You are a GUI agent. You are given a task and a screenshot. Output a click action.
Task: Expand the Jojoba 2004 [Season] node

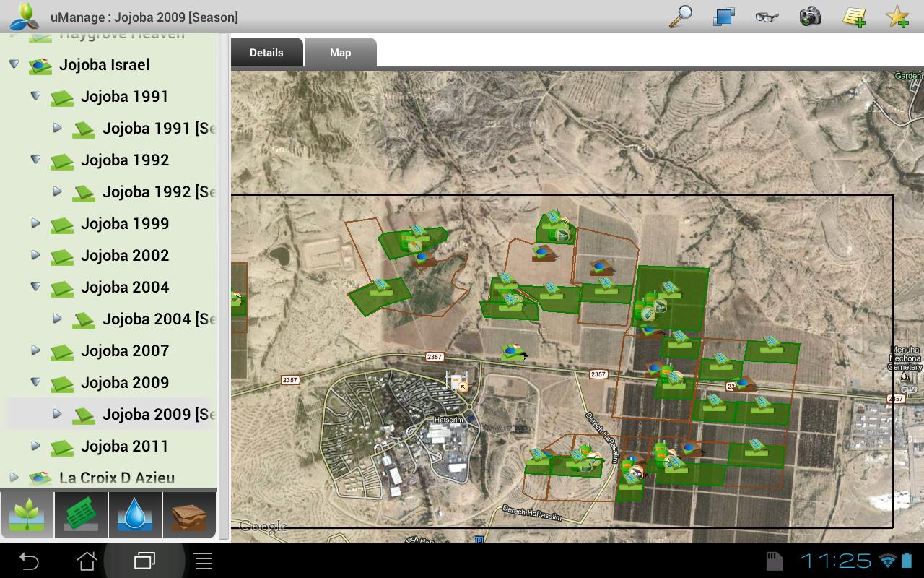coord(57,319)
